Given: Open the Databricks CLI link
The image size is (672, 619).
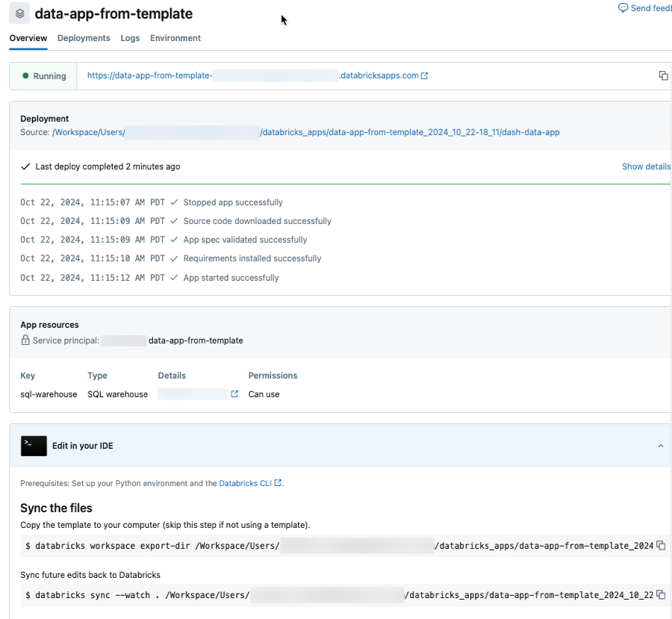Looking at the screenshot, I should (245, 483).
